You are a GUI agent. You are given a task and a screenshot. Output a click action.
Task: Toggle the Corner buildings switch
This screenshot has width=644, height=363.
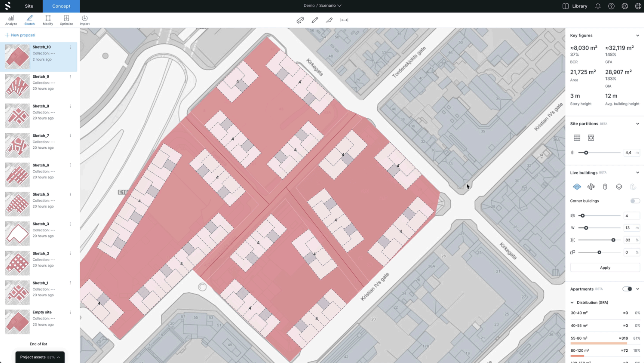pos(635,201)
